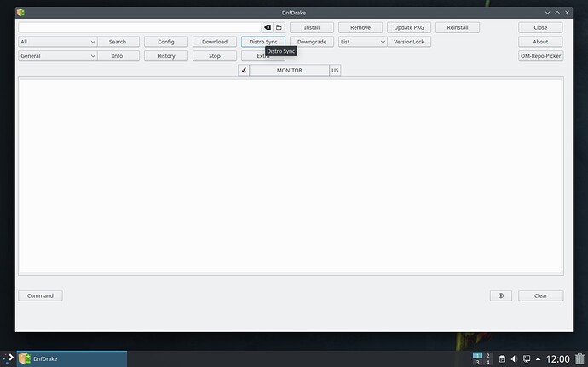Open the network status tray icon

pyautogui.click(x=527, y=358)
